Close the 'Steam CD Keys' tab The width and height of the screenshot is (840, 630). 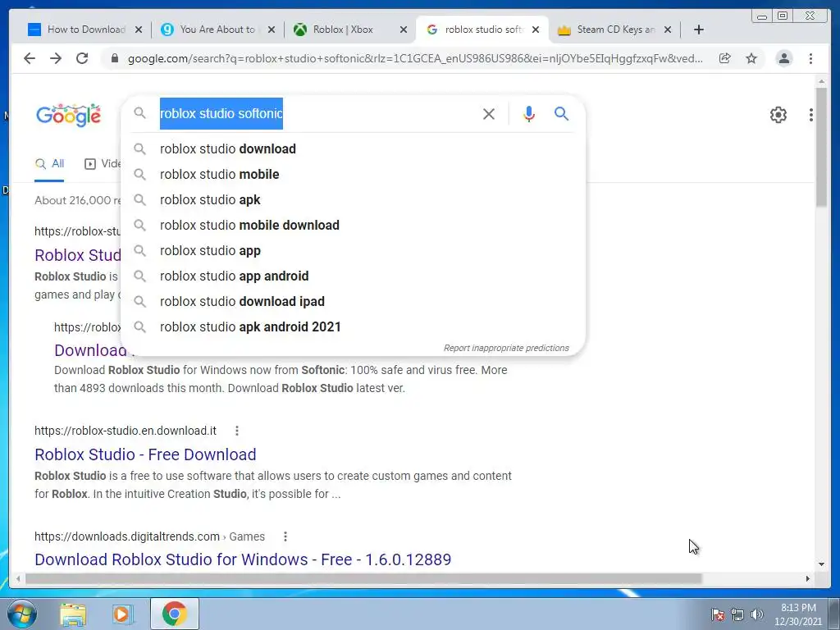point(668,30)
